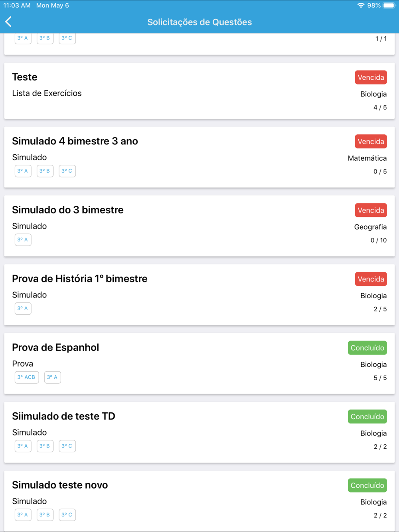Select 3º B tag under Simulado 4 bimestre
This screenshot has height=532, width=399.
point(45,171)
